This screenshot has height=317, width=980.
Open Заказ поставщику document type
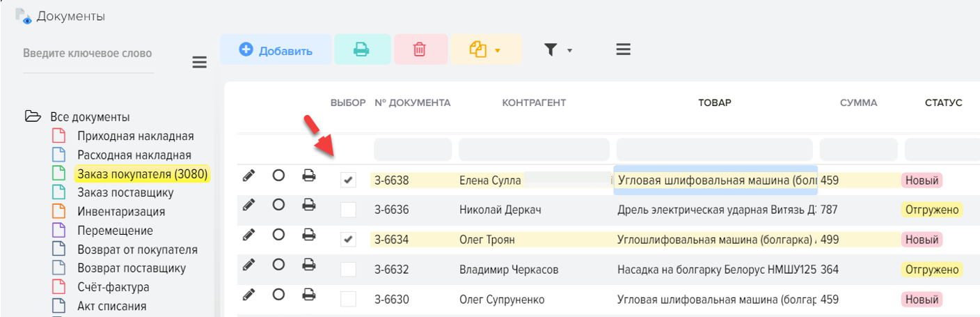[x=125, y=192]
